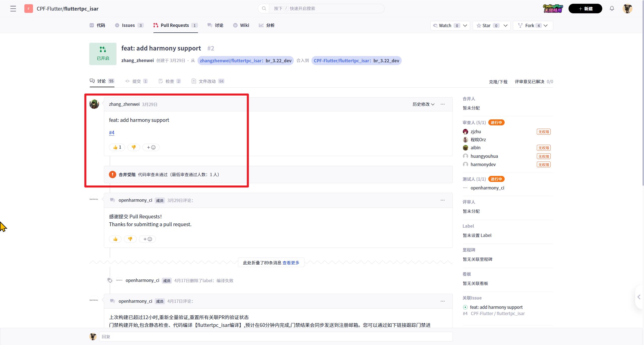
Task: Open the Fork dropdown arrow
Action: click(546, 26)
